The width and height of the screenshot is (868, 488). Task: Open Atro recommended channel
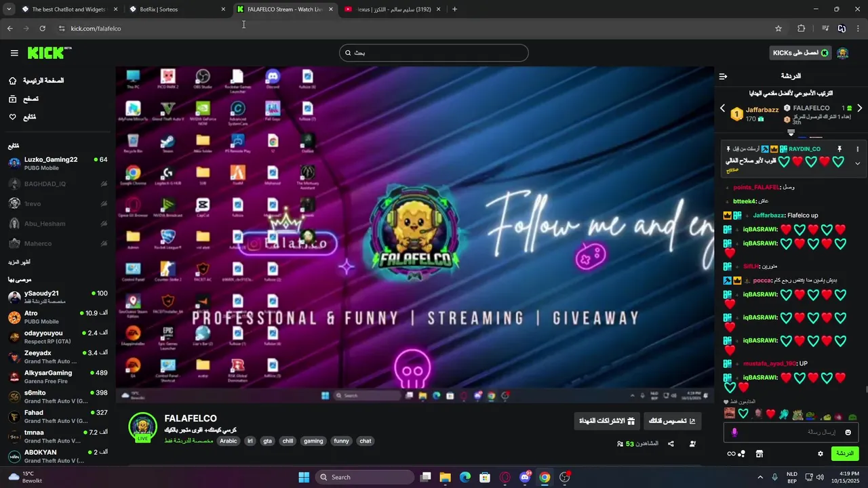point(58,317)
